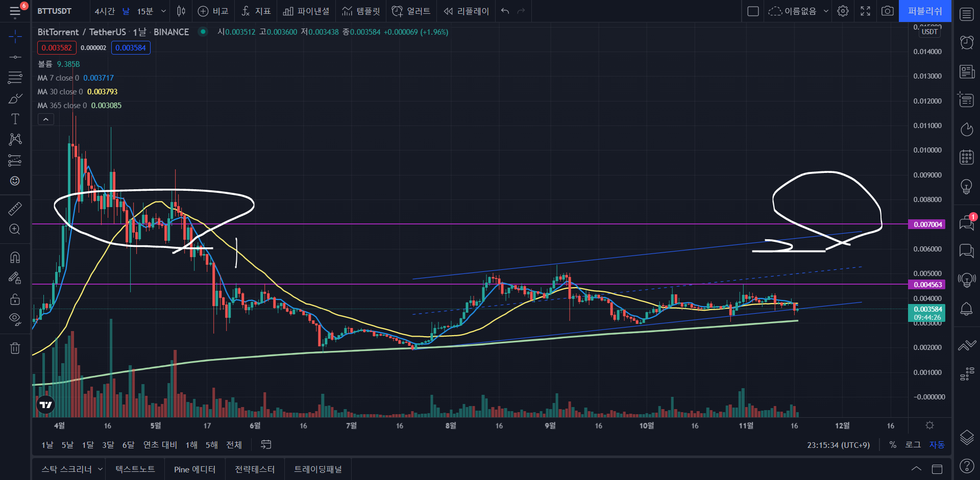The width and height of the screenshot is (980, 480).
Task: Open the pattern drawing tools
Action: 15,139
